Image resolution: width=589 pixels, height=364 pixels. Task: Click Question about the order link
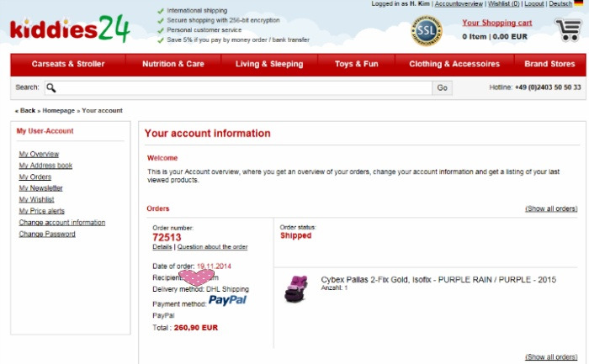[x=212, y=247]
